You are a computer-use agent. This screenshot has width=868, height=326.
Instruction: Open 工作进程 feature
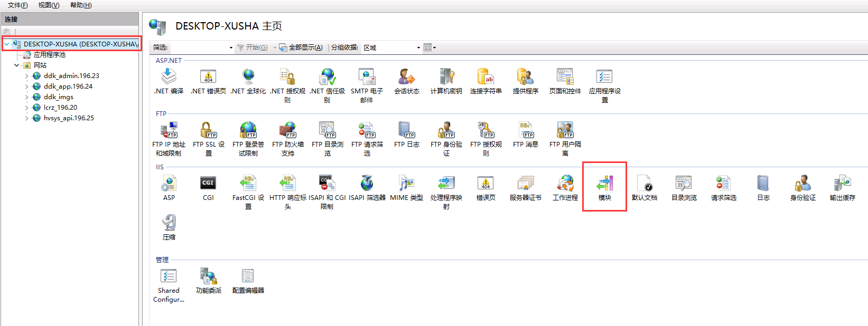click(x=565, y=188)
